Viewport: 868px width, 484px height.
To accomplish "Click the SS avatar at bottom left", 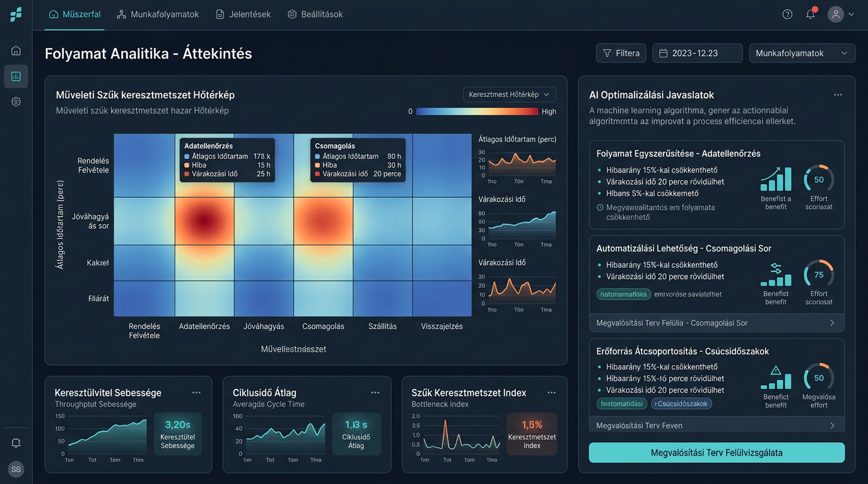I will pyautogui.click(x=16, y=470).
